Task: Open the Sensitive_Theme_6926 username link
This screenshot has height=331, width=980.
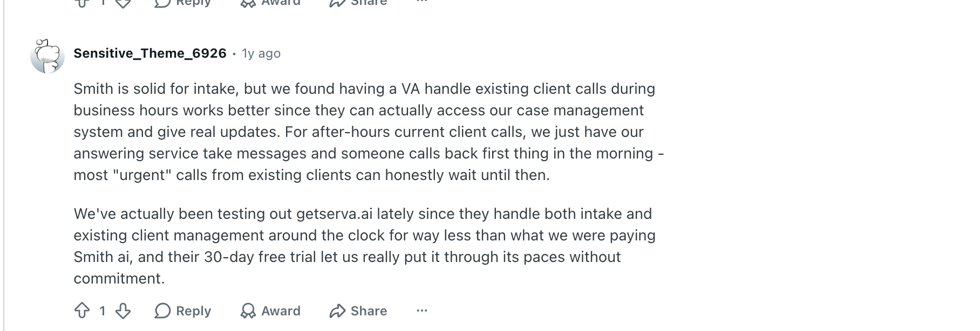Action: click(x=150, y=53)
